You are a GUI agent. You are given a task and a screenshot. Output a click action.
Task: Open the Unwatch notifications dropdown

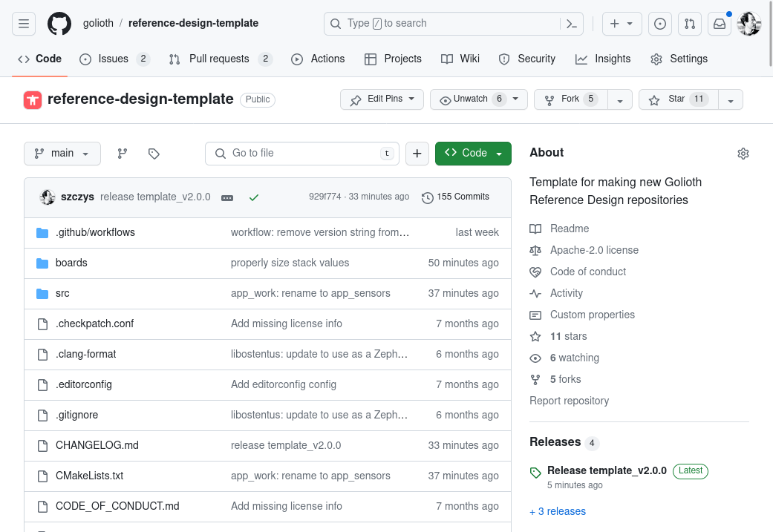(479, 99)
